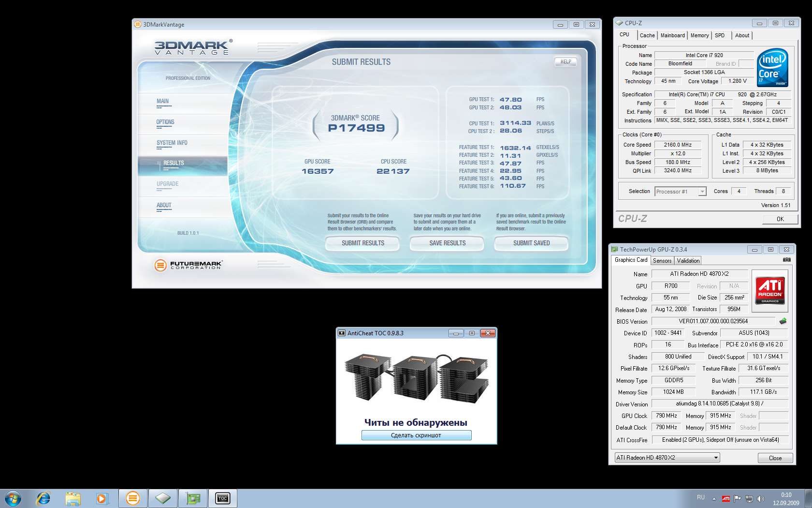This screenshot has width=812, height=508.
Task: Click the 3DMark Vantage title bar icon
Action: point(138,24)
